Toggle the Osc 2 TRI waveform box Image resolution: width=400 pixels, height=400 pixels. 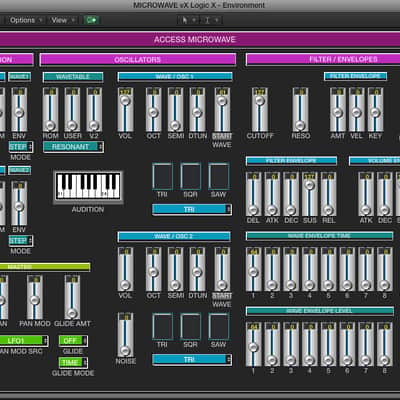click(x=162, y=326)
